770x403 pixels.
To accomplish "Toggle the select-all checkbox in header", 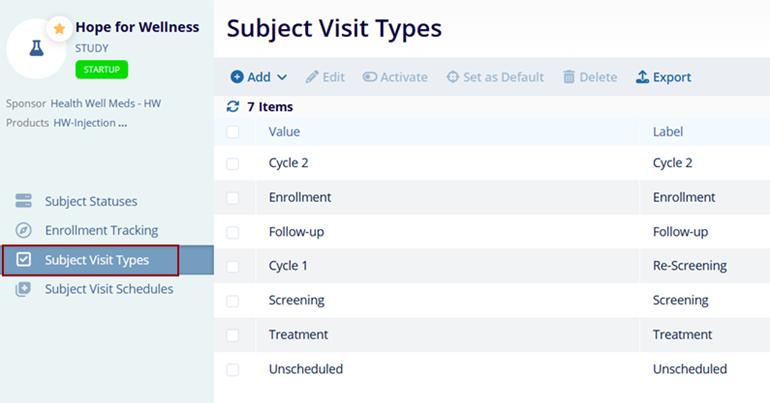I will pos(233,132).
